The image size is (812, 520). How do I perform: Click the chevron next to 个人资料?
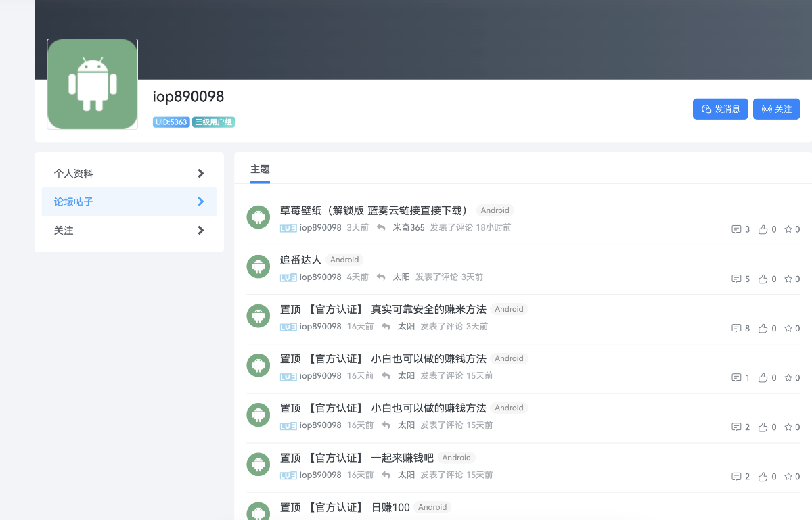click(x=200, y=173)
